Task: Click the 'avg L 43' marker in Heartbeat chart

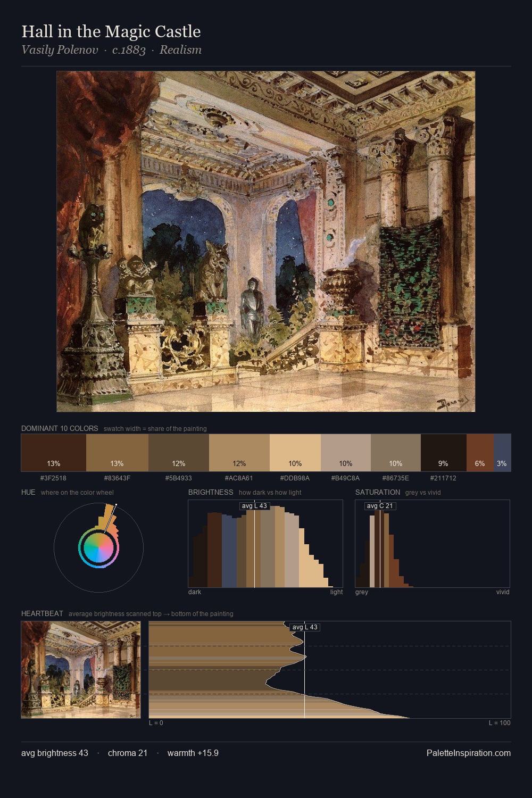Action: [x=305, y=627]
